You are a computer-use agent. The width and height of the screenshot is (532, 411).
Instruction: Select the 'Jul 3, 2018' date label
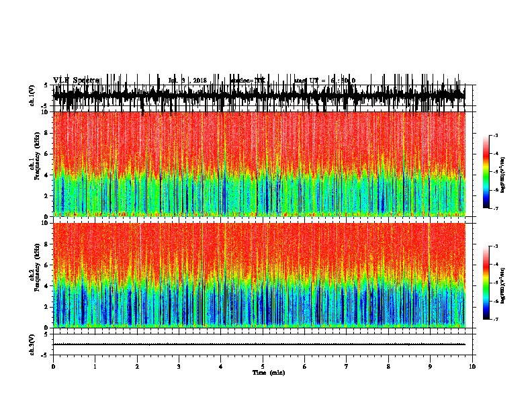click(187, 81)
